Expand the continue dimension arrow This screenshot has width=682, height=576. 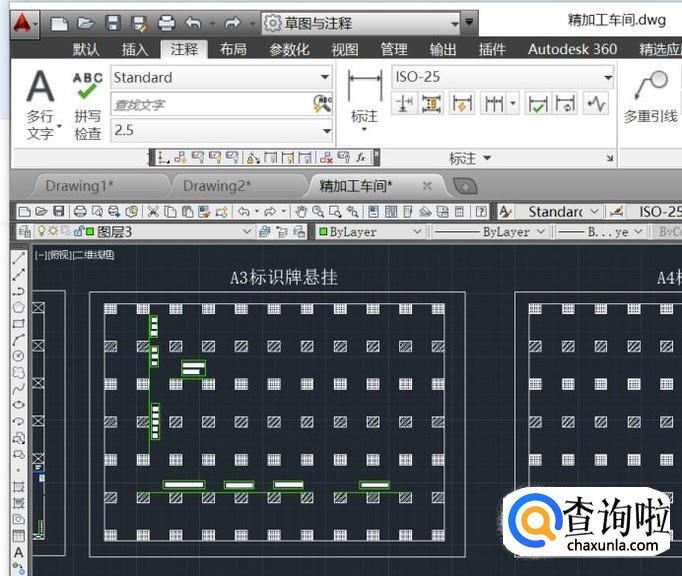click(x=513, y=104)
